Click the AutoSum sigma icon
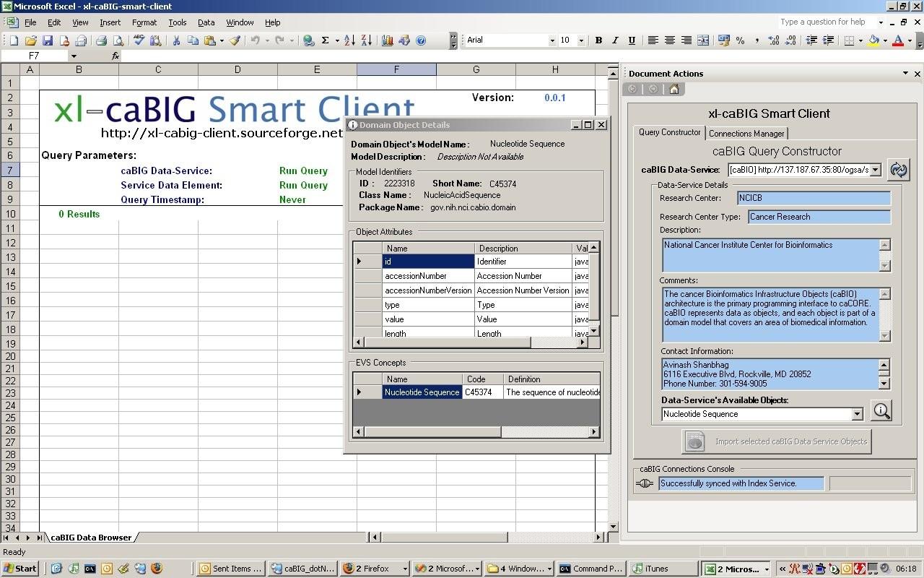Screen dimensions: 924x578 coord(326,40)
